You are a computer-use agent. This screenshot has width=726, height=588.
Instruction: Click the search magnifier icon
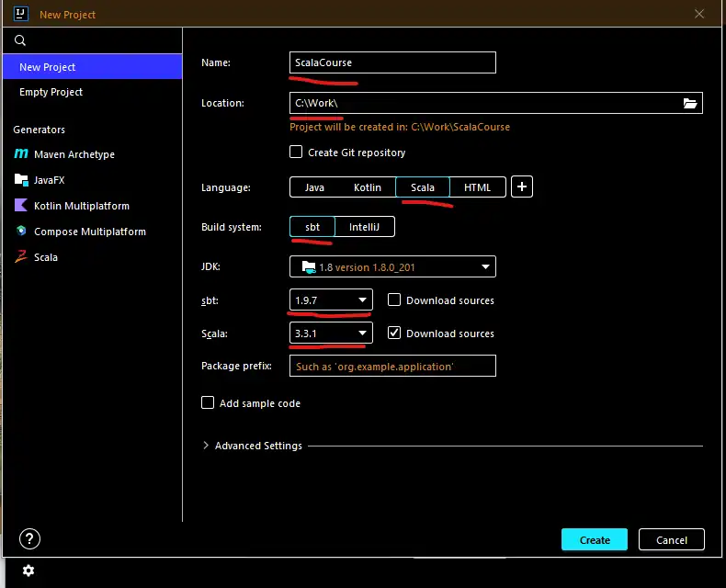click(x=20, y=40)
